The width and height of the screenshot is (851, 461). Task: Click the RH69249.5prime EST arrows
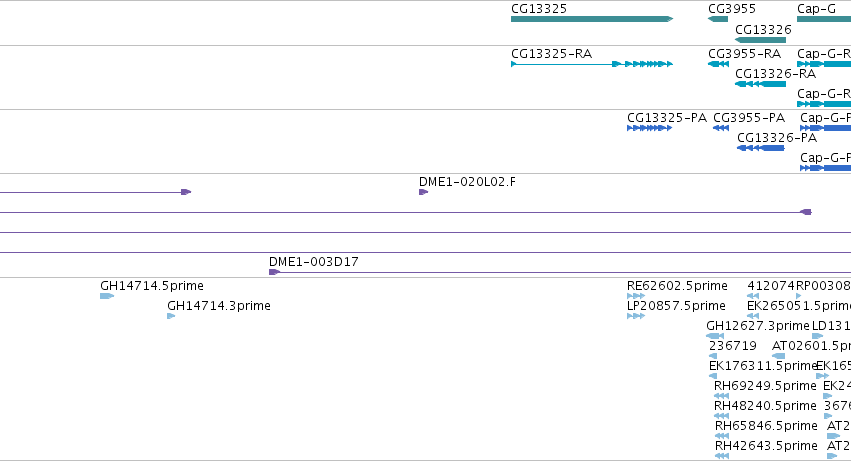[x=721, y=396]
